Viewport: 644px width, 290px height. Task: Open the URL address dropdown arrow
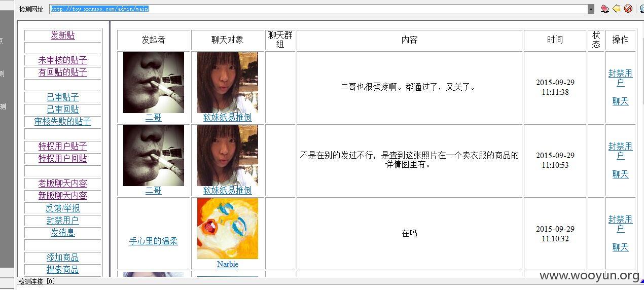tap(591, 9)
